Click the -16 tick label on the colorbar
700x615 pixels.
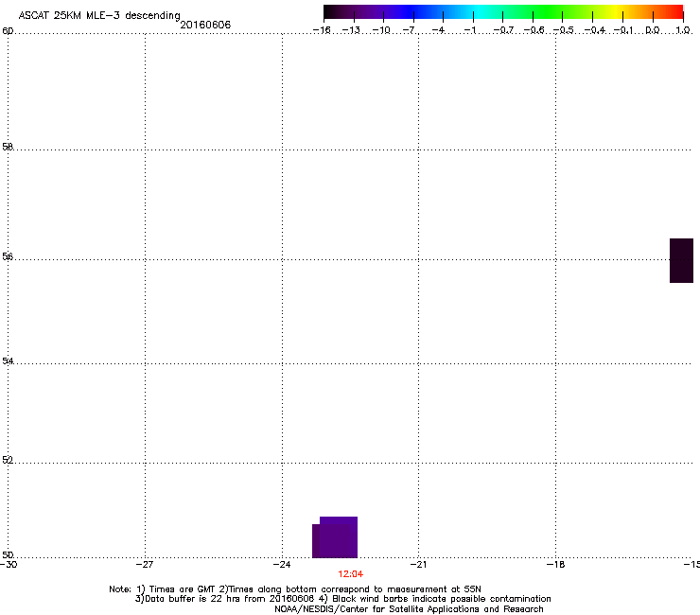[322, 30]
